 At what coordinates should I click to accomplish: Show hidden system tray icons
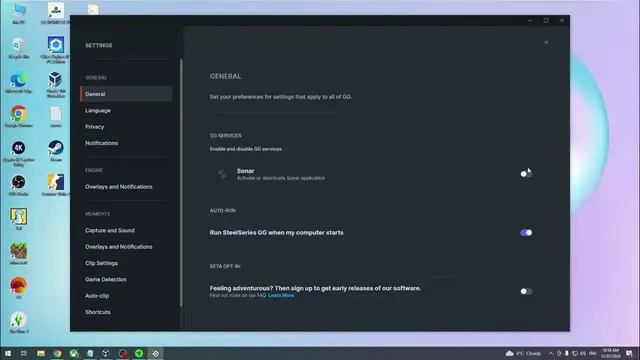tap(551, 353)
